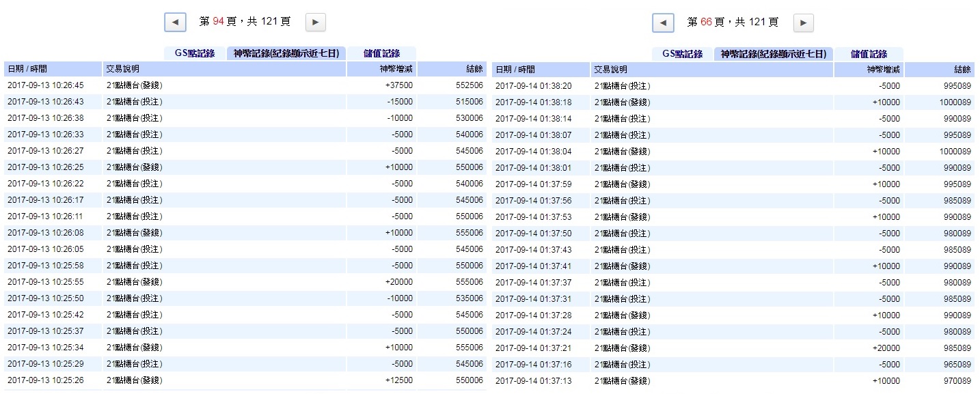Viewport: 980px width, 394px height.
Task: Click the back arrow beside page 66
Action: pyautogui.click(x=662, y=22)
